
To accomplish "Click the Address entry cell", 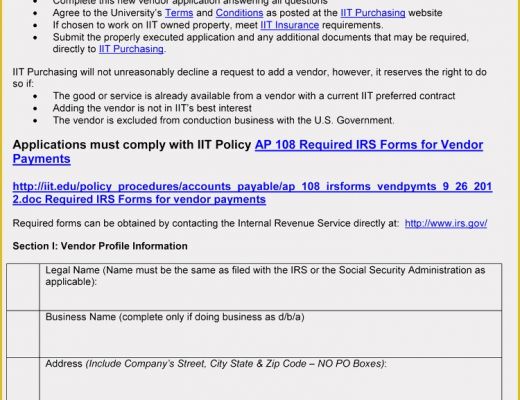I will click(x=270, y=379).
